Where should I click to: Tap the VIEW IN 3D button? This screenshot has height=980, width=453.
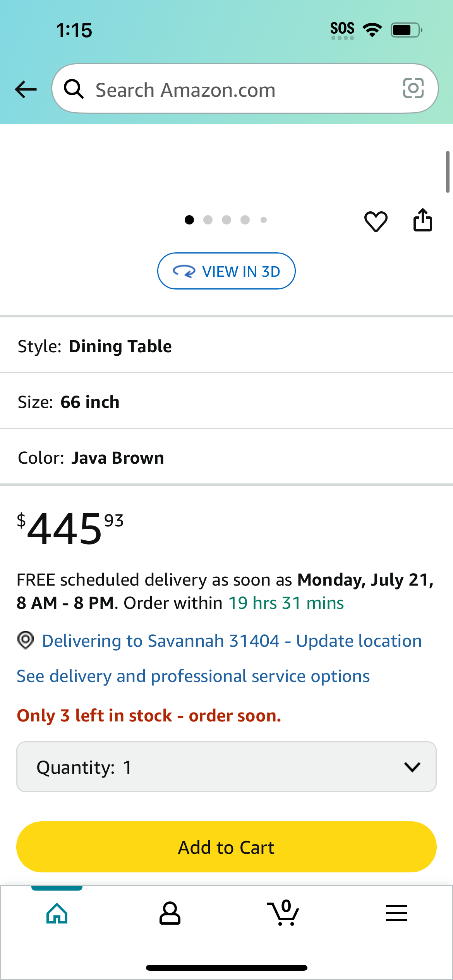click(x=226, y=271)
